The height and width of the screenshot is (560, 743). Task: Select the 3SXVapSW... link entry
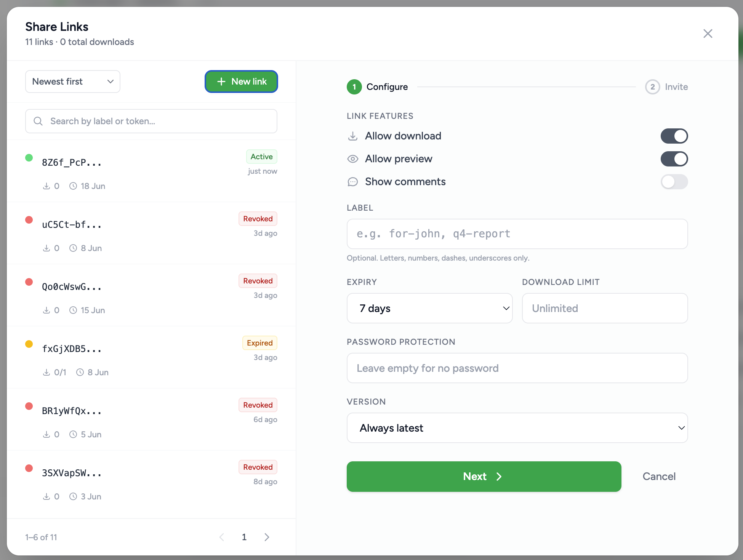(151, 482)
